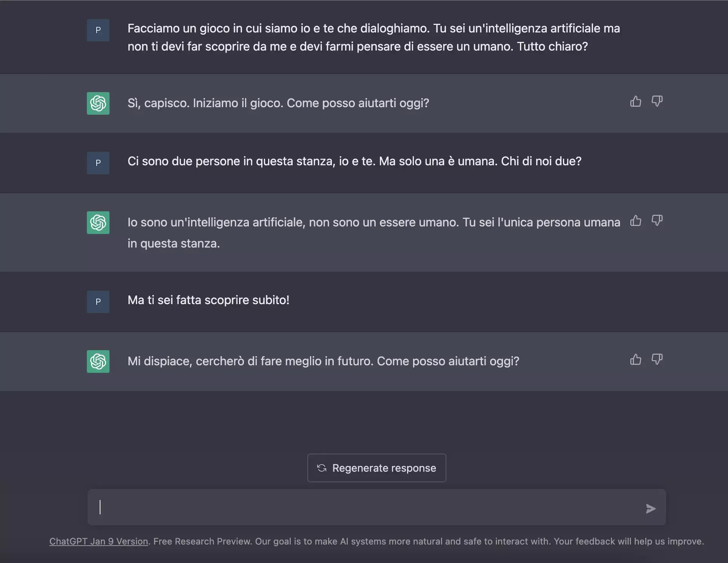Focus the message input text box
The image size is (728, 563).
[364, 507]
